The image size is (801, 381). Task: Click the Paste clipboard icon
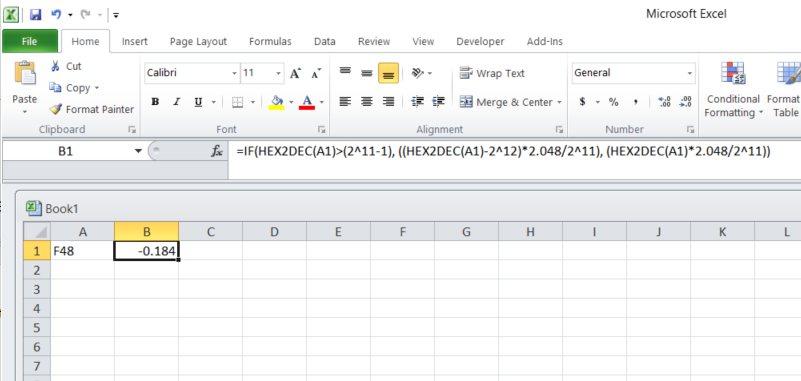(x=25, y=74)
